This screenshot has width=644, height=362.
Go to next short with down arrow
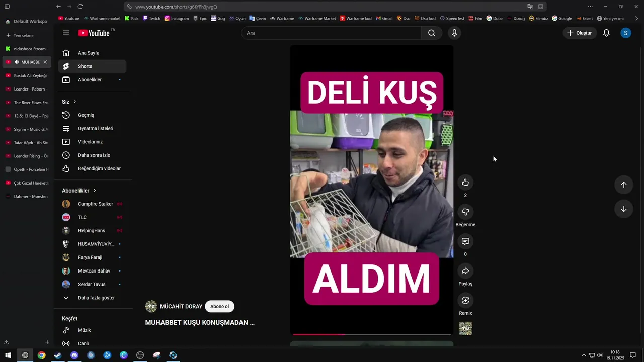click(x=623, y=209)
